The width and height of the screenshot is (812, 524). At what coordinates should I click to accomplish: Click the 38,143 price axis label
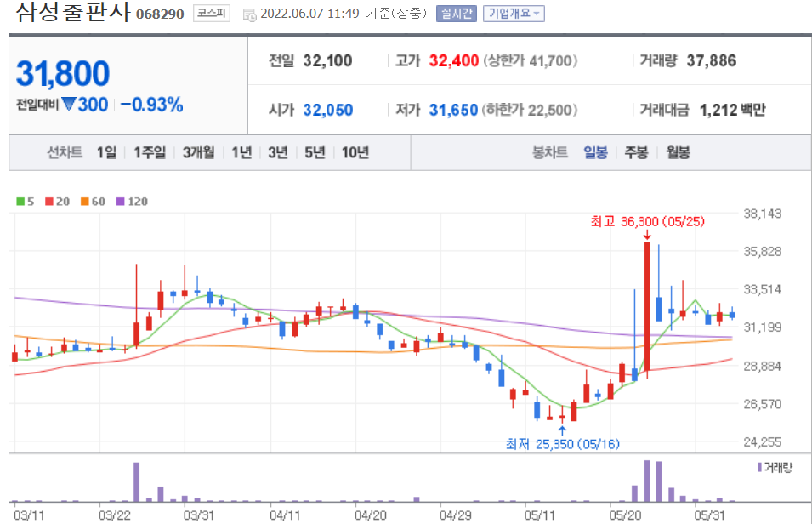click(x=763, y=214)
